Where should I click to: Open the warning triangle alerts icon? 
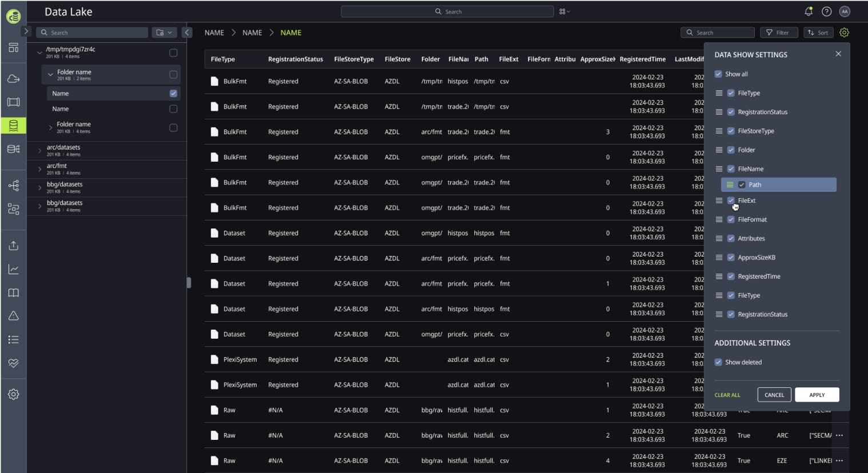click(x=14, y=316)
